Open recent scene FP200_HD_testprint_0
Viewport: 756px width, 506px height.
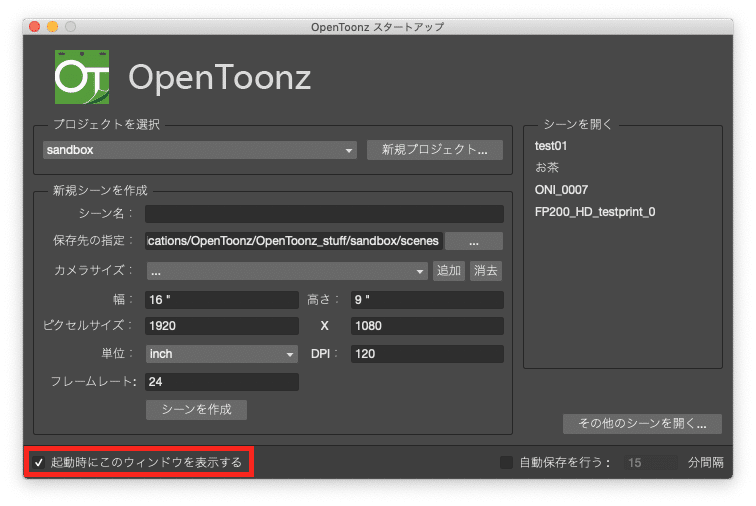[595, 212]
